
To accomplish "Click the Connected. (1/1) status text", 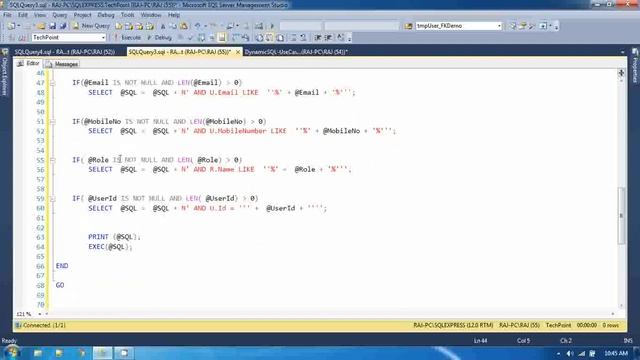I will click(44, 326).
